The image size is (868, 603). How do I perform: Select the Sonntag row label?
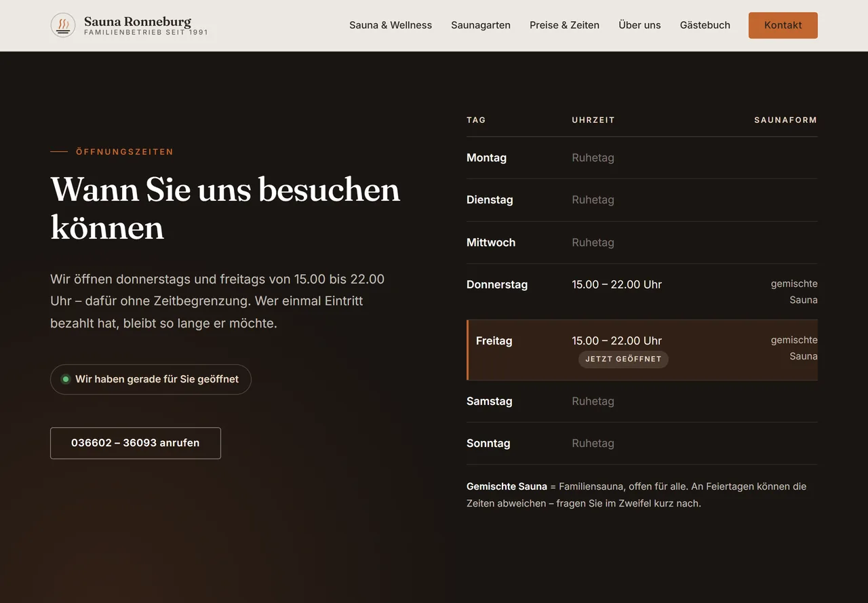(x=488, y=443)
